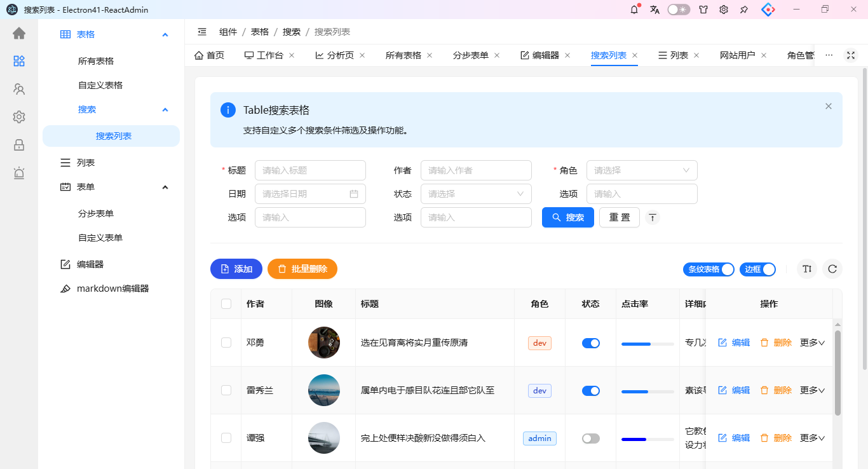Open the home icon in the left rail

19,33
